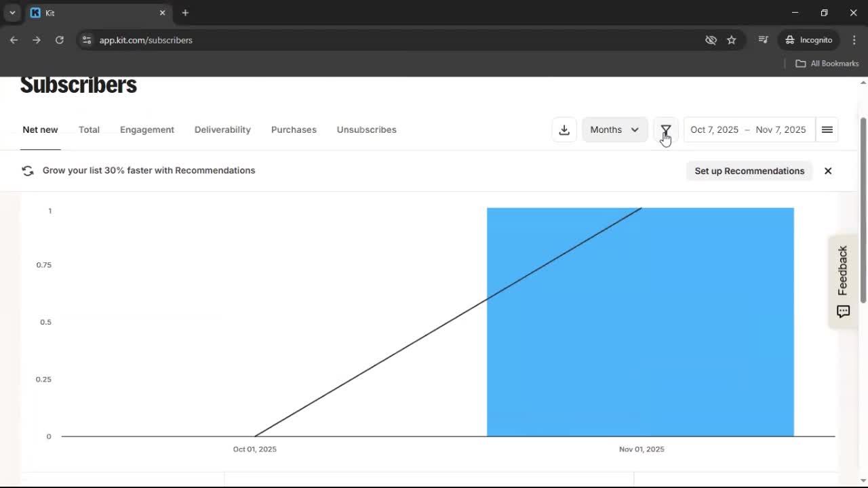This screenshot has width=868, height=488.
Task: Go back with the browser arrow
Action: (x=14, y=40)
